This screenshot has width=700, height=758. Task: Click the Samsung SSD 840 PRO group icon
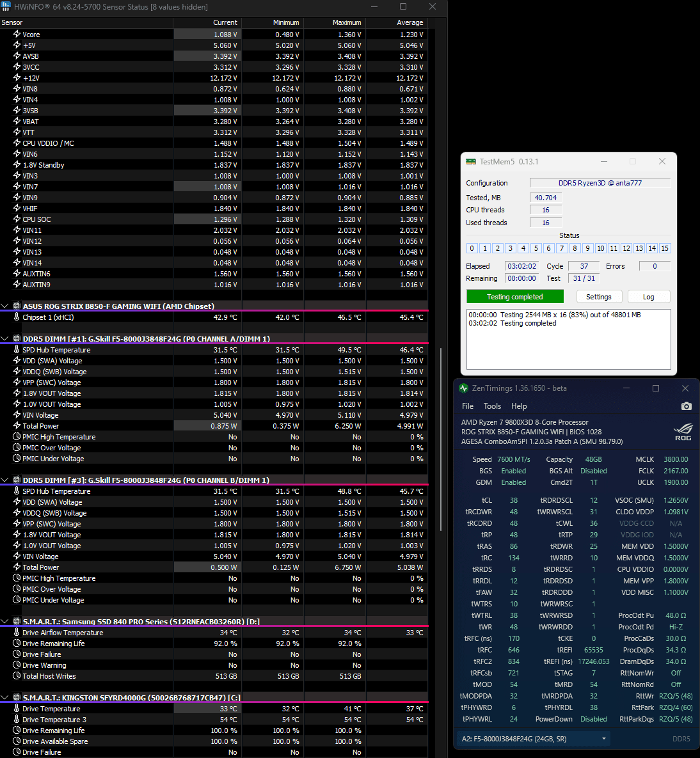(17, 621)
